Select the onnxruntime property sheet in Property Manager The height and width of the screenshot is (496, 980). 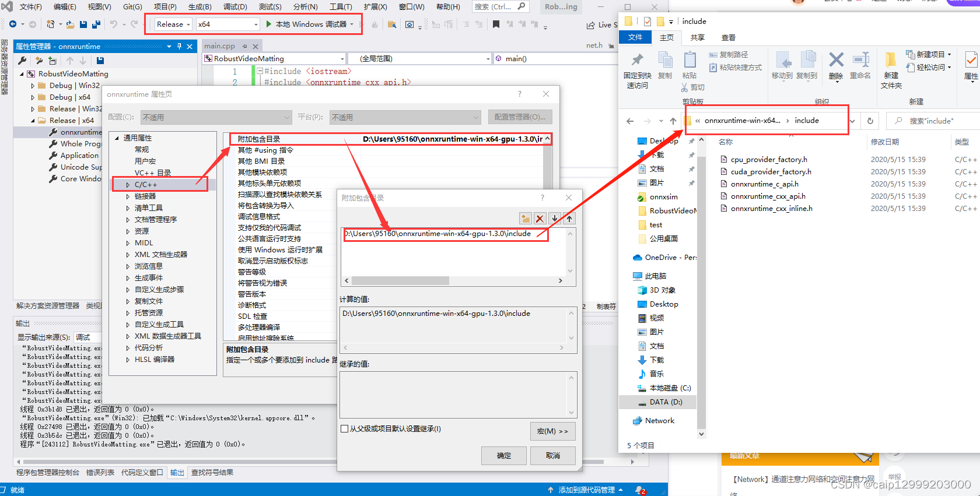tap(80, 132)
